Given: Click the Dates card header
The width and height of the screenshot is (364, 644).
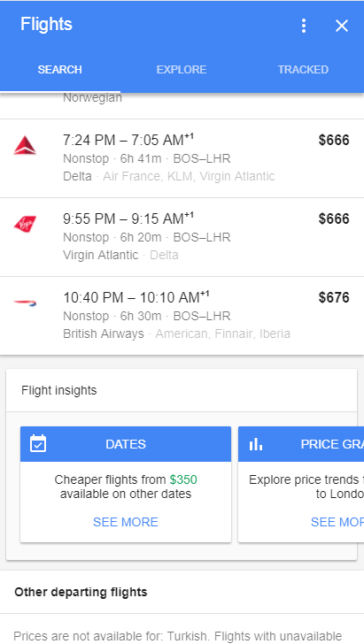Looking at the screenshot, I should tap(126, 444).
